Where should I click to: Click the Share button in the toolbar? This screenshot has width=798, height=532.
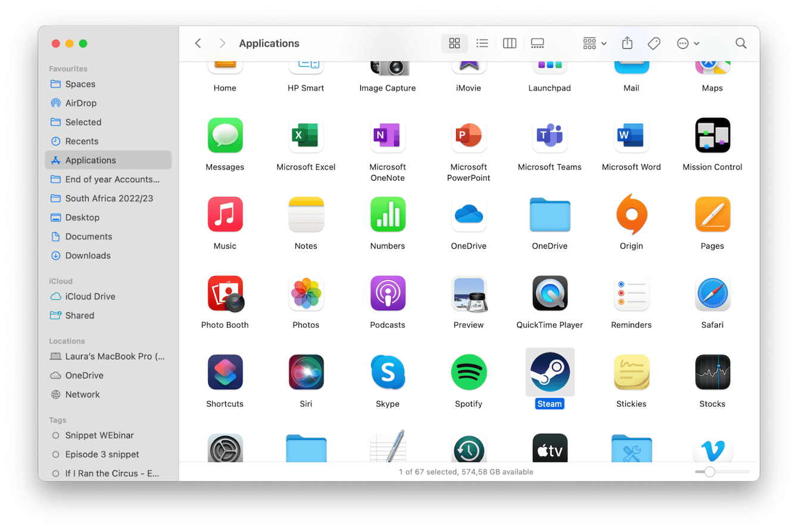(x=626, y=43)
